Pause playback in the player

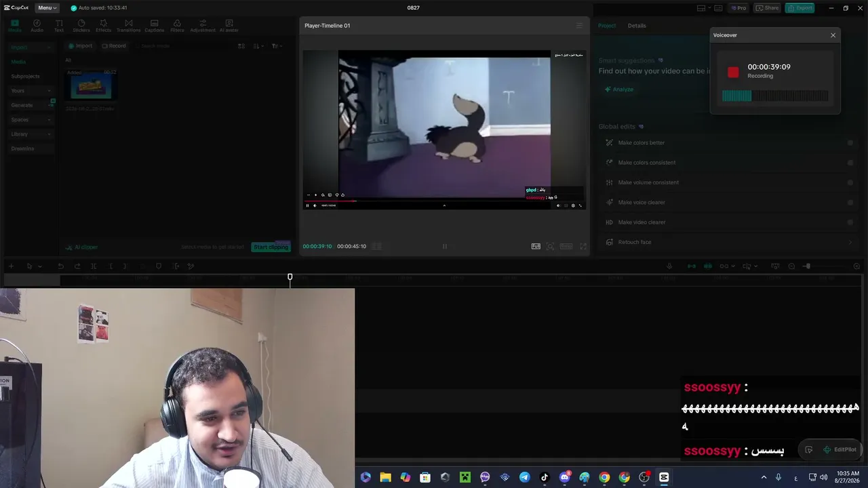445,247
